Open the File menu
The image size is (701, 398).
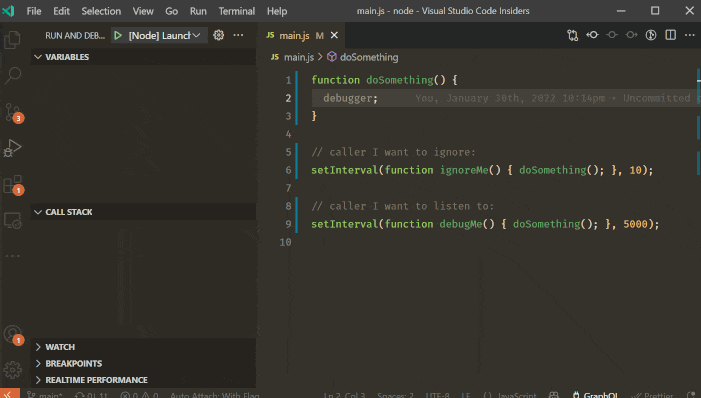[x=34, y=11]
